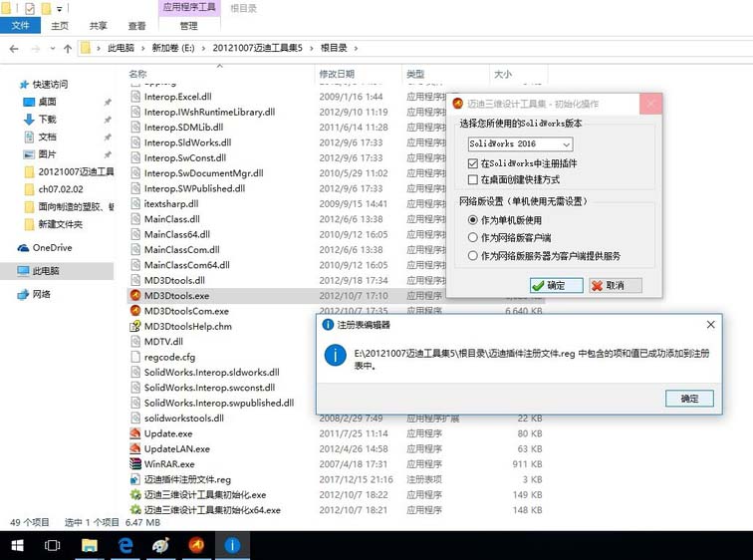Click 确定 in the 迈迪 initialization dialog
This screenshot has width=753, height=560.
(x=556, y=285)
